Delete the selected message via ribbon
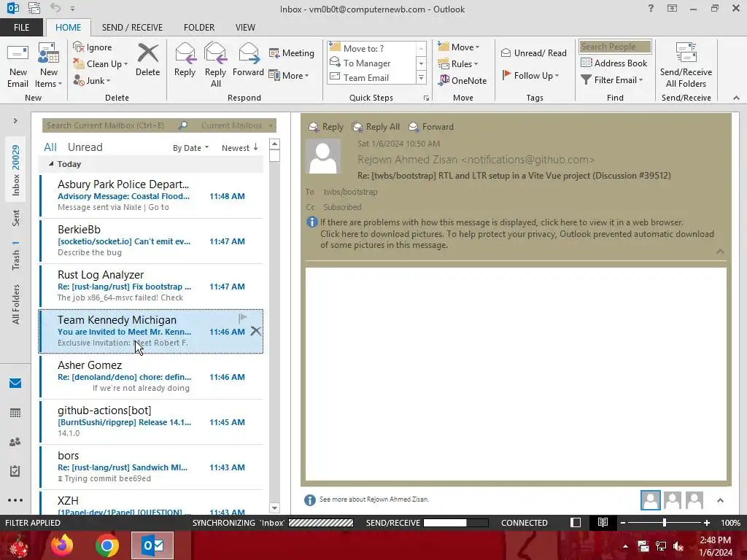 coord(147,60)
